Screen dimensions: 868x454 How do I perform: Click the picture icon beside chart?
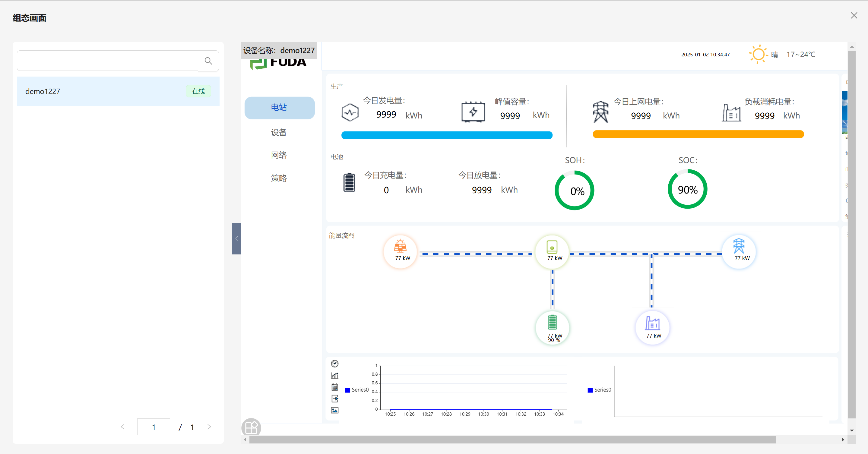coord(334,410)
